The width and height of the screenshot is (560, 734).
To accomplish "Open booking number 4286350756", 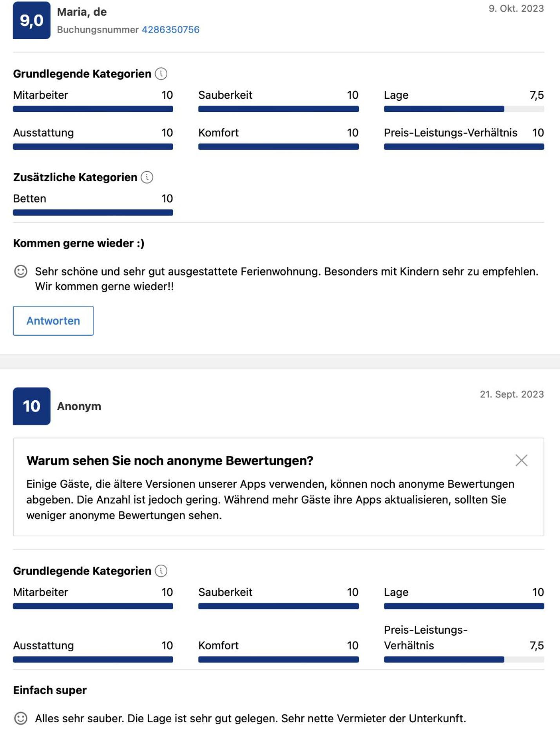I will pyautogui.click(x=170, y=30).
